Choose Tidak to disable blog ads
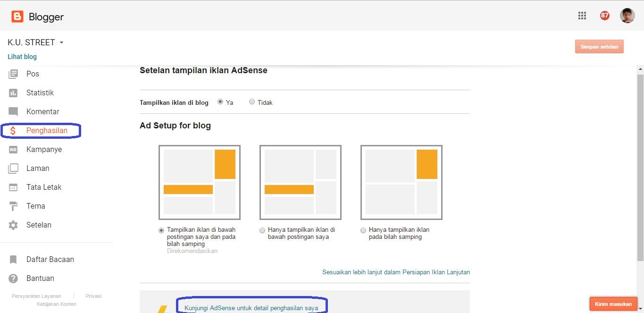 (252, 102)
